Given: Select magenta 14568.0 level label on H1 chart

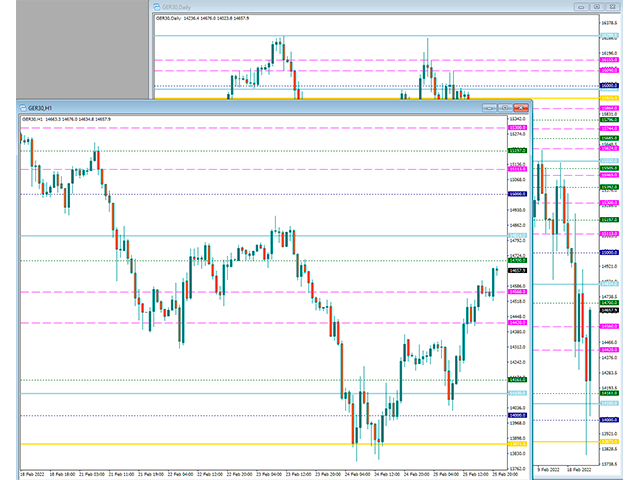Looking at the screenshot, I should tap(517, 292).
